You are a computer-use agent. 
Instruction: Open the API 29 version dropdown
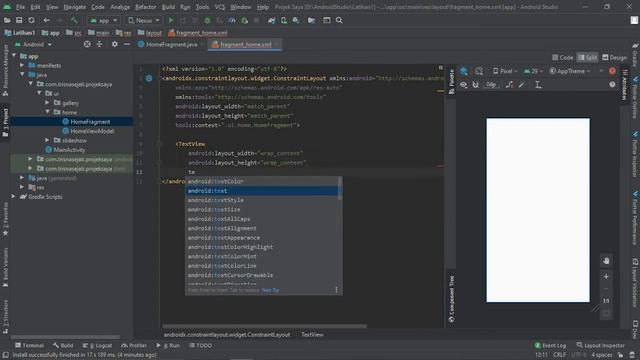point(533,71)
